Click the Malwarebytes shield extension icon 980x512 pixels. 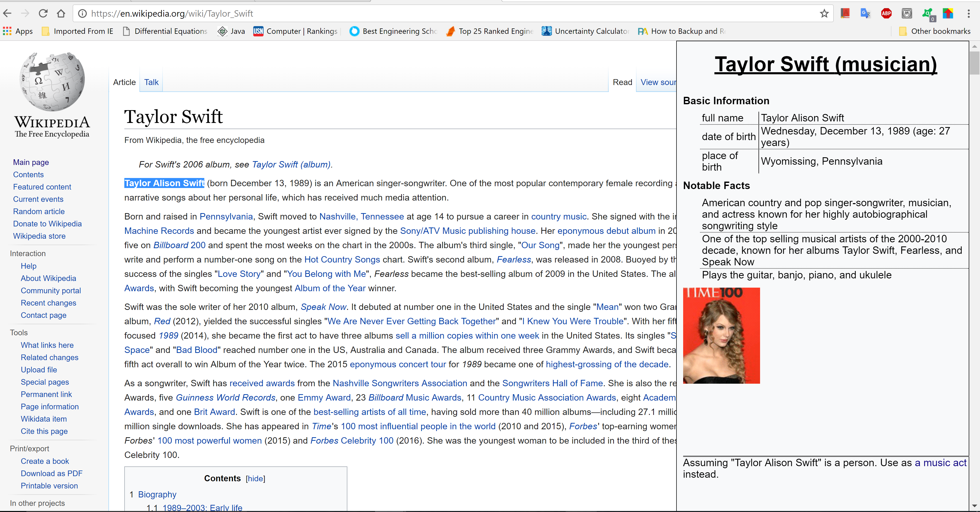click(907, 14)
